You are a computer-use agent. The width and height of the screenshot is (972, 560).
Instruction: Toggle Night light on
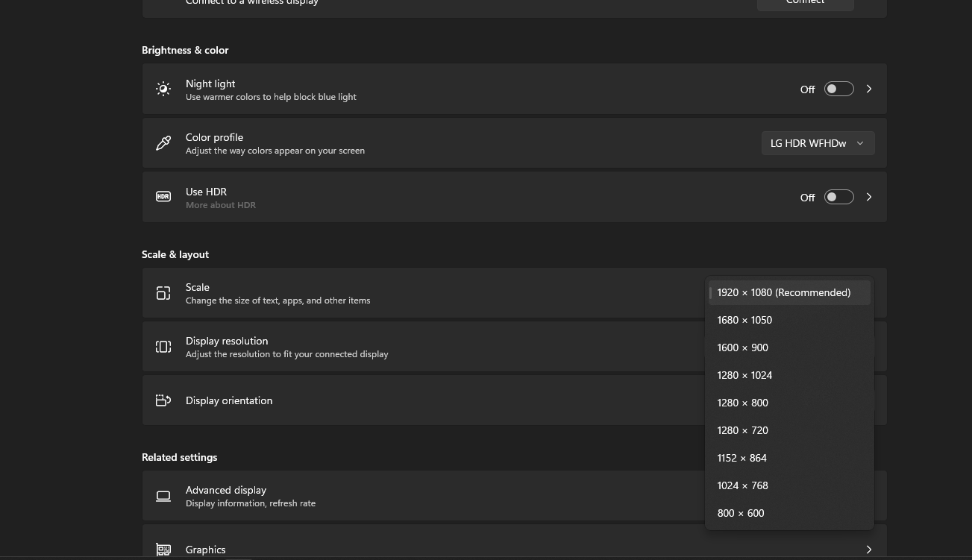tap(838, 89)
